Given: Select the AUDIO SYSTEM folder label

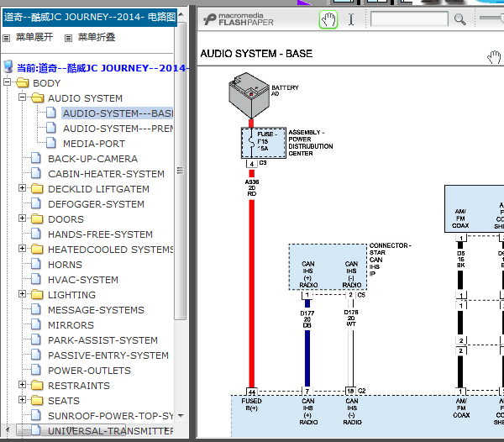Looking at the screenshot, I should point(85,98).
